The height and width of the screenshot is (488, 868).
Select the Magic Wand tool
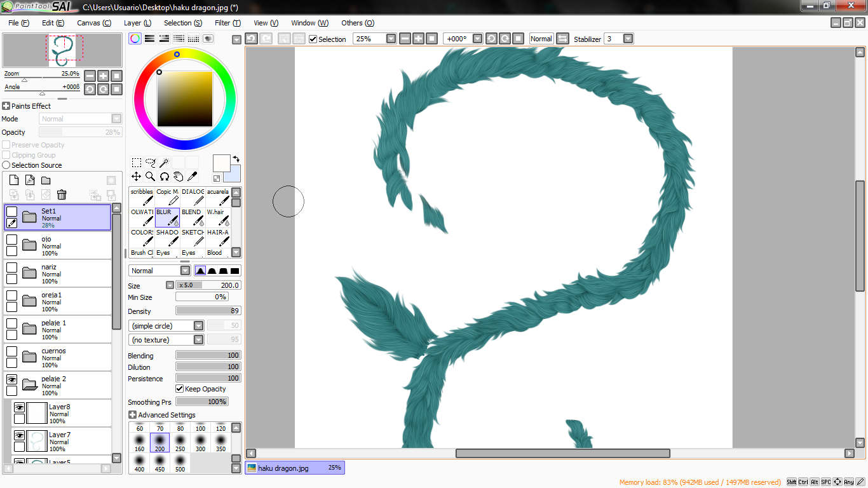(x=164, y=163)
